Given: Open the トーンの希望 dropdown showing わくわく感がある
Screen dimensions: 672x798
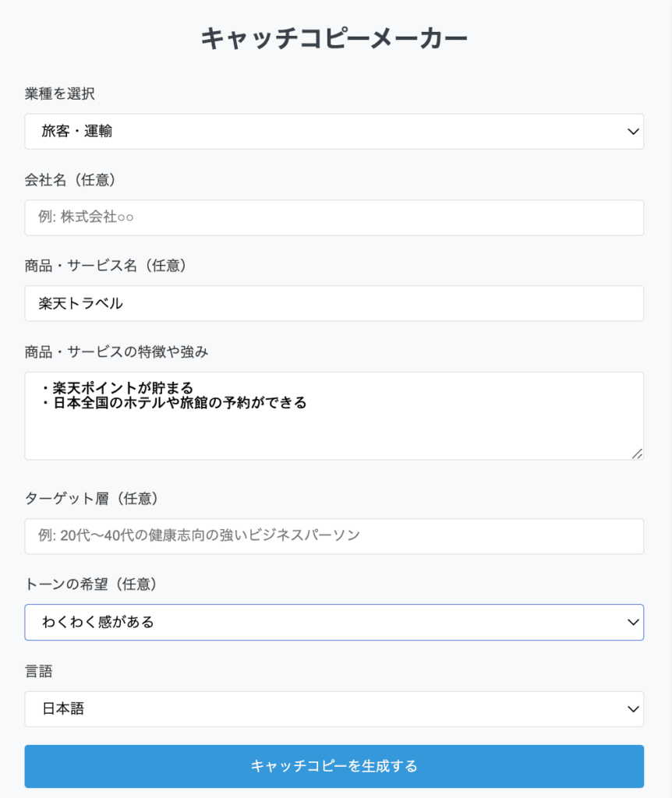Looking at the screenshot, I should [x=334, y=622].
